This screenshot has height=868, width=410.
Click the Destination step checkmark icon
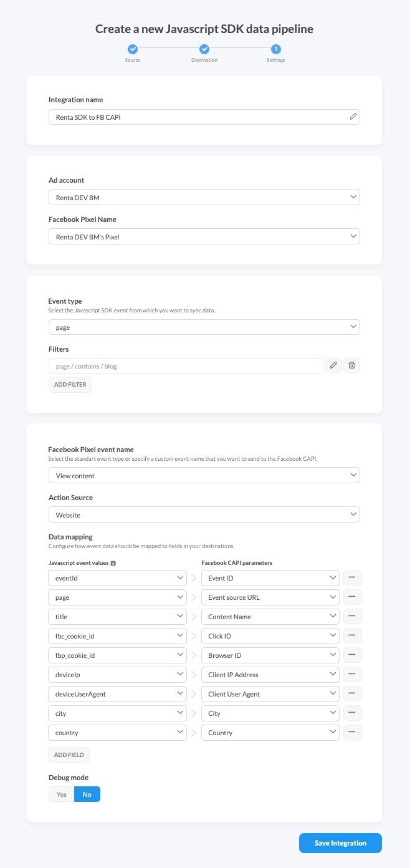[x=204, y=48]
